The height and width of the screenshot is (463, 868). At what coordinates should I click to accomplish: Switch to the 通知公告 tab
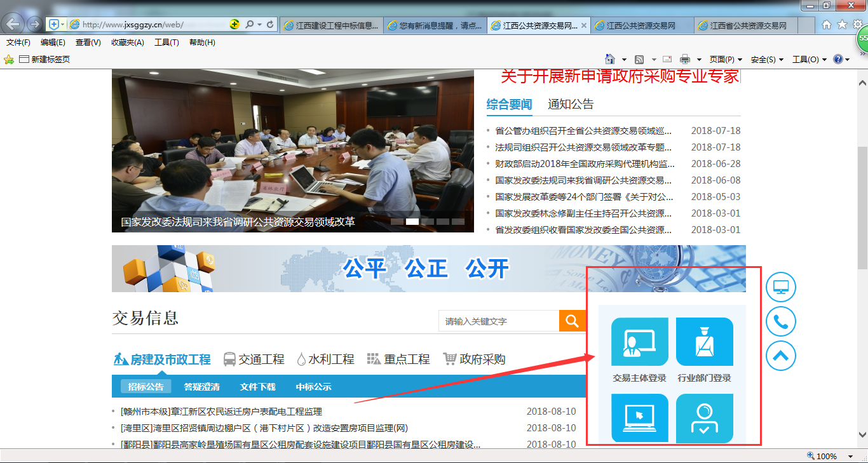click(x=571, y=105)
